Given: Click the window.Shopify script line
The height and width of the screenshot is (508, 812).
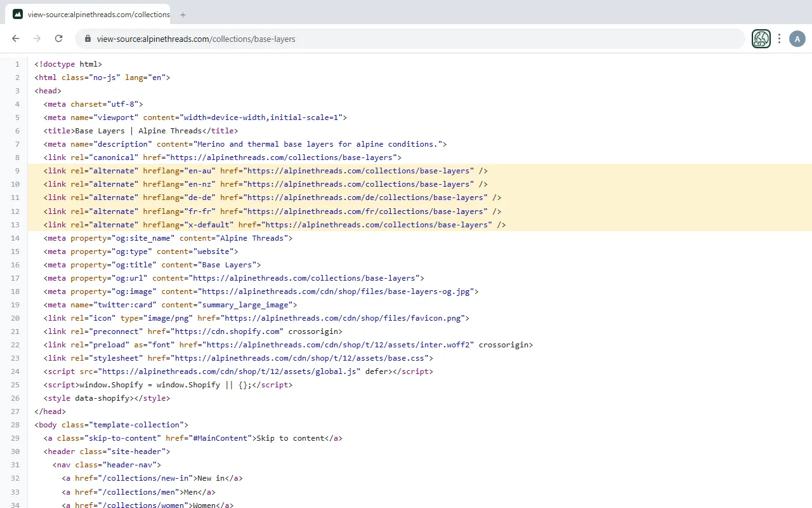Looking at the screenshot, I should [168, 385].
